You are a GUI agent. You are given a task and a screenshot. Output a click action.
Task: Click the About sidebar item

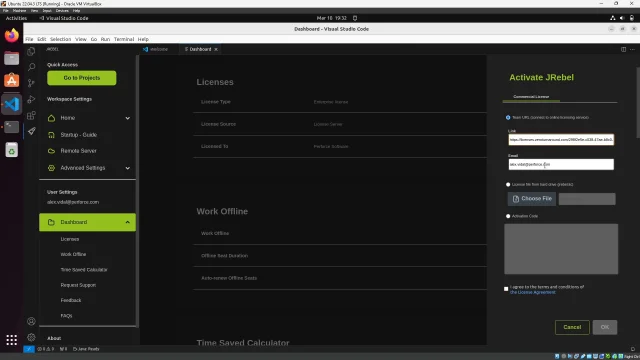(54, 338)
